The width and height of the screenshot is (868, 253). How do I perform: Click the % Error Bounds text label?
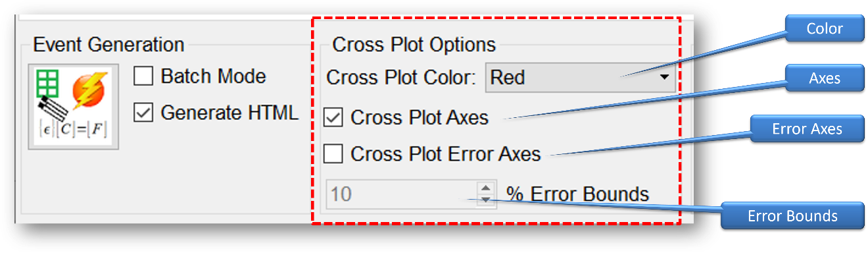click(577, 194)
